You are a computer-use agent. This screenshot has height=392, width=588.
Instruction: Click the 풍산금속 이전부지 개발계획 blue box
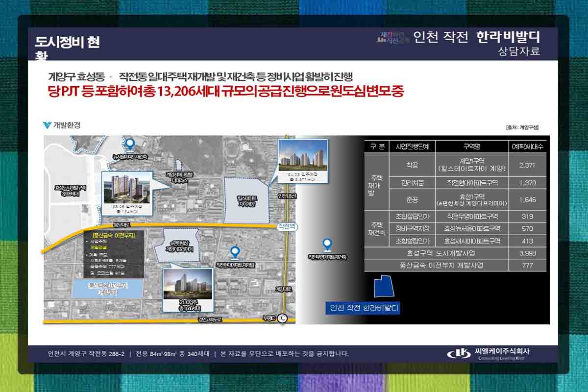click(107, 289)
